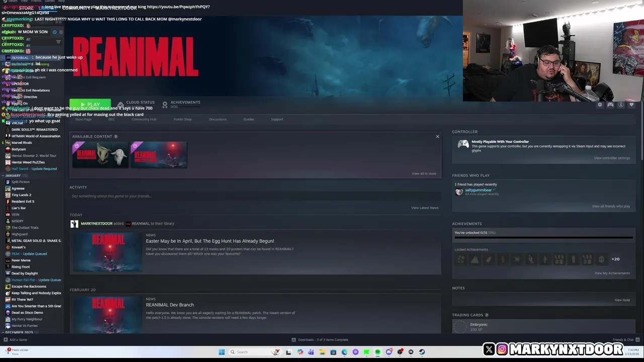Click Trading Cards help question mark
The width and height of the screenshot is (644, 362).
tap(487, 315)
